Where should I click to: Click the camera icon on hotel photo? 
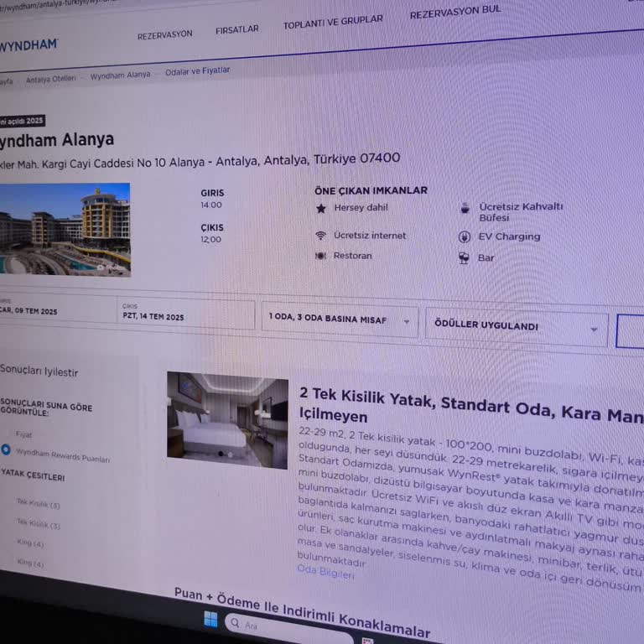[101, 267]
